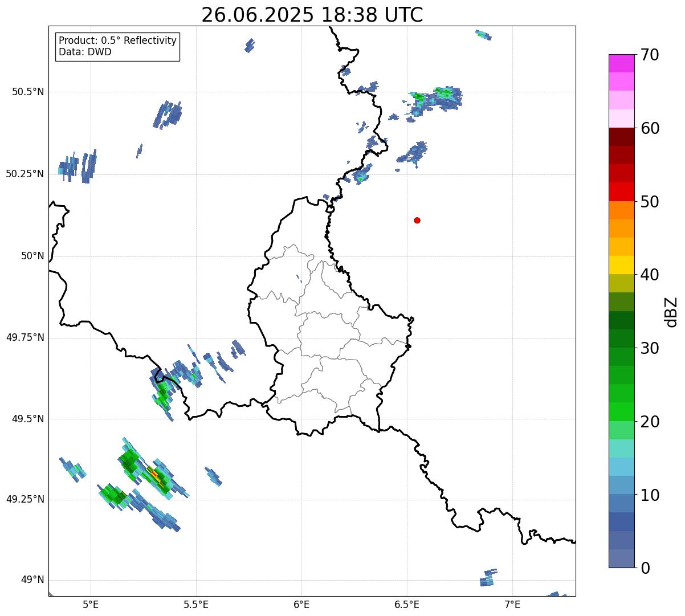Click the magenta top segment of the colorbar
This screenshot has width=685, height=616.
pos(622,63)
